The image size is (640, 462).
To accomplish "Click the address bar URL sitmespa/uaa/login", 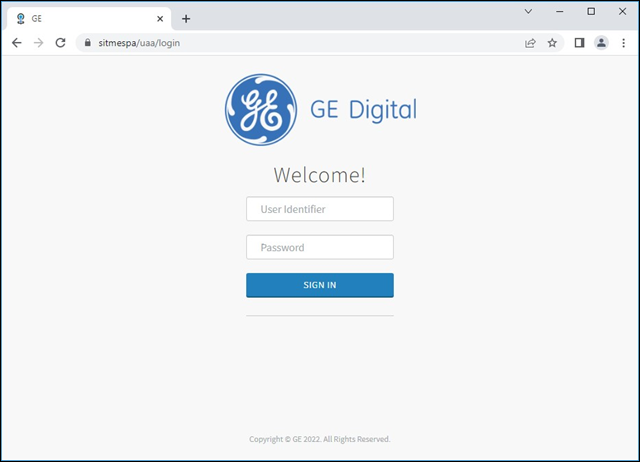I will 139,43.
